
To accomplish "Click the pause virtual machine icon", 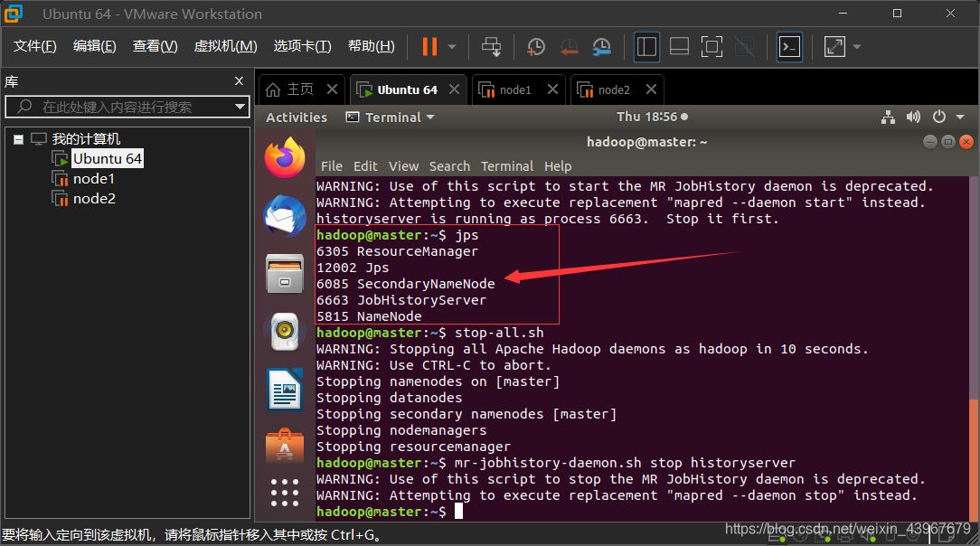I will coord(429,46).
